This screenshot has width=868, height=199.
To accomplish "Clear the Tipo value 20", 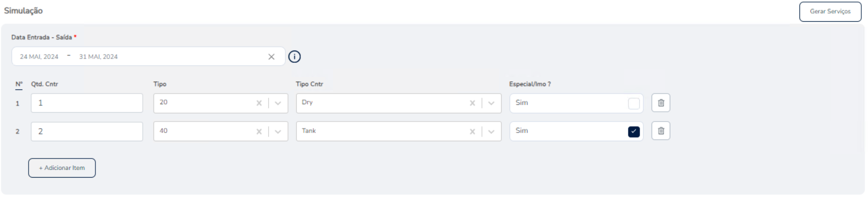I will coord(259,103).
